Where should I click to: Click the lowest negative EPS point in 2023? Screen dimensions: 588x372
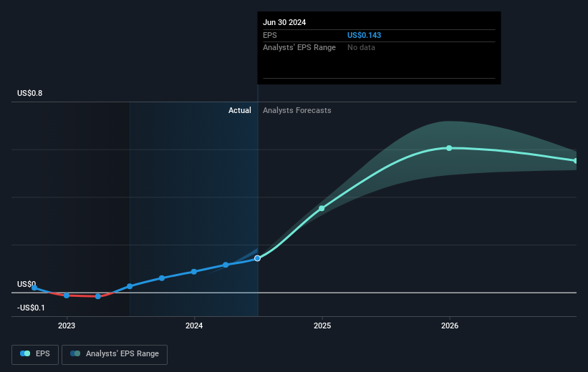98,296
